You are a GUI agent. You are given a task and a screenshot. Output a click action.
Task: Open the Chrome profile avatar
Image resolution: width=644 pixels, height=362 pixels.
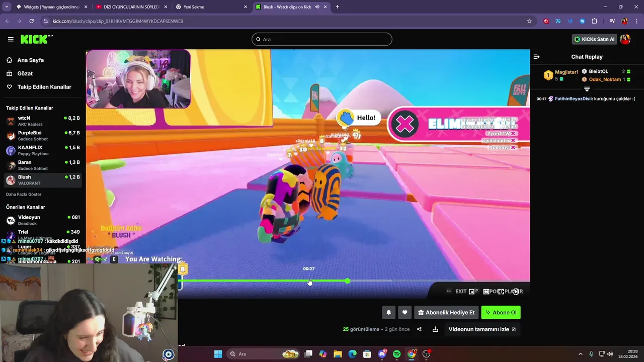624,21
